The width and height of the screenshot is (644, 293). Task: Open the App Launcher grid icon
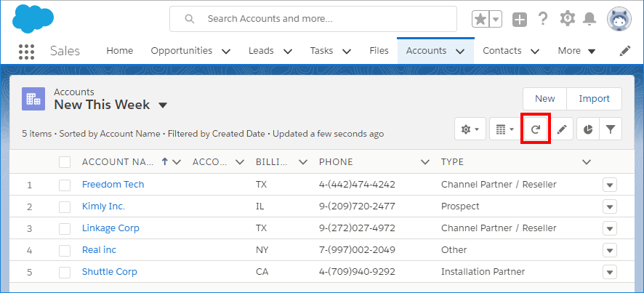pyautogui.click(x=26, y=51)
